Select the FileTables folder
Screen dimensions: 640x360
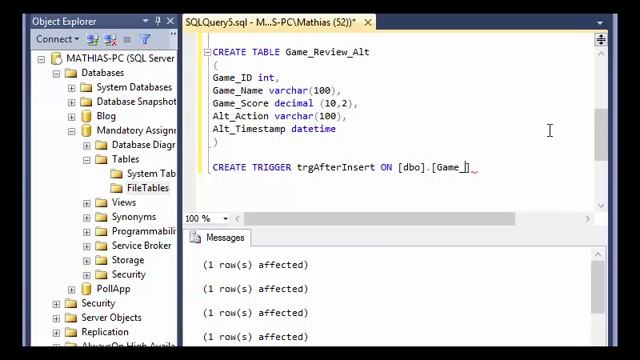tap(147, 188)
